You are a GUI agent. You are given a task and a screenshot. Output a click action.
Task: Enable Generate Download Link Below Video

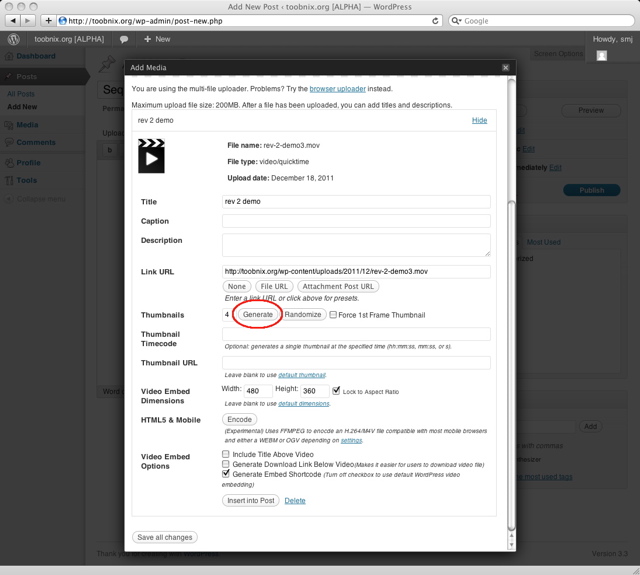[226, 464]
